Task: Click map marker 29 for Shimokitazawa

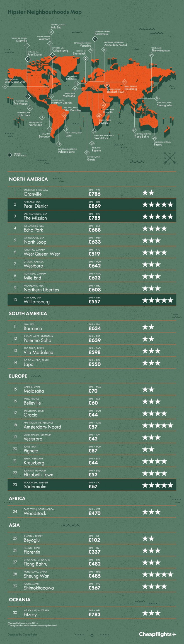Action: [151, 55]
